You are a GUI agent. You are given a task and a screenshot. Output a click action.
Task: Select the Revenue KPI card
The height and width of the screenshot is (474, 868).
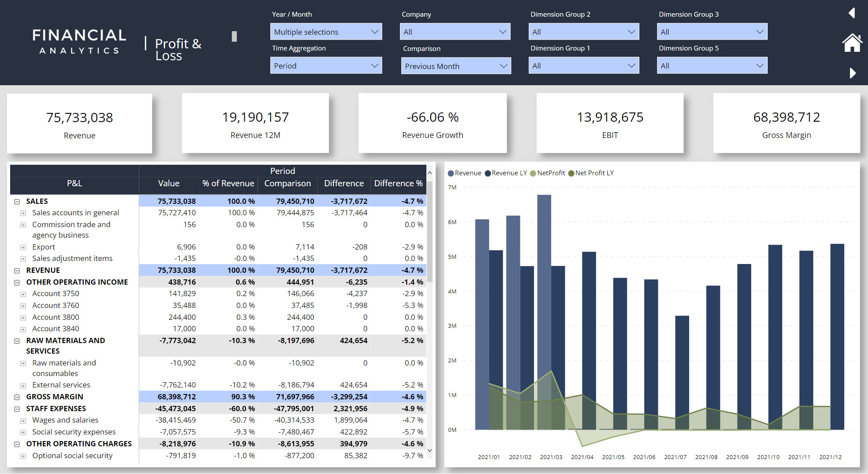80,123
